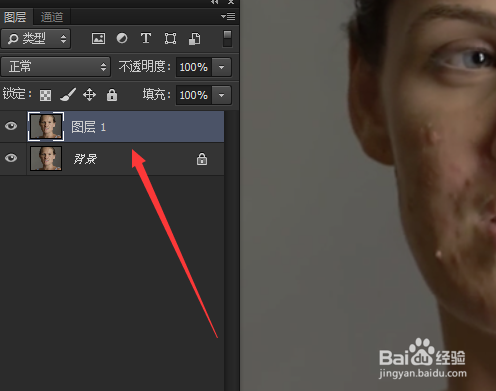The height and width of the screenshot is (391, 496).
Task: Collapse panel with double-arrow icon
Action: pos(215,2)
